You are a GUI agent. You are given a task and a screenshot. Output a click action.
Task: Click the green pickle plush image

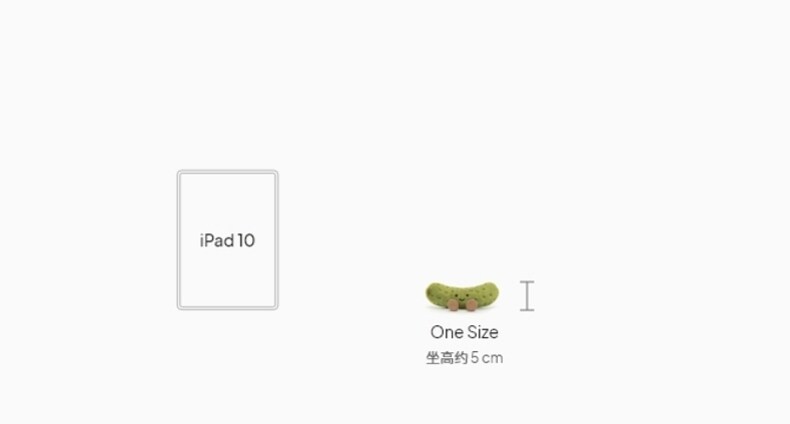click(x=462, y=295)
